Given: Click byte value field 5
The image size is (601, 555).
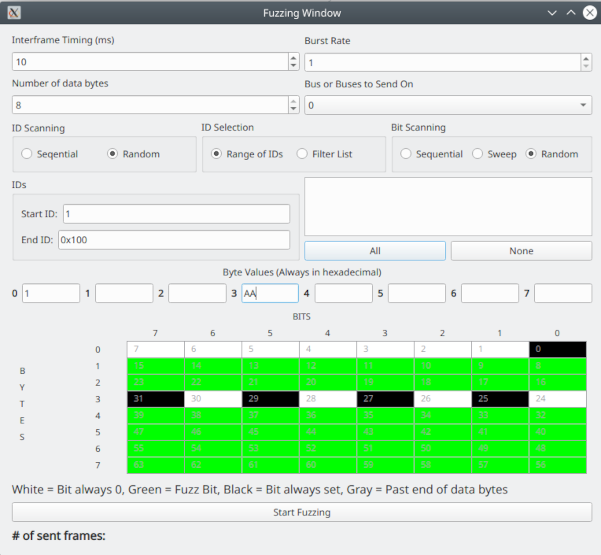Looking at the screenshot, I should click(417, 293).
